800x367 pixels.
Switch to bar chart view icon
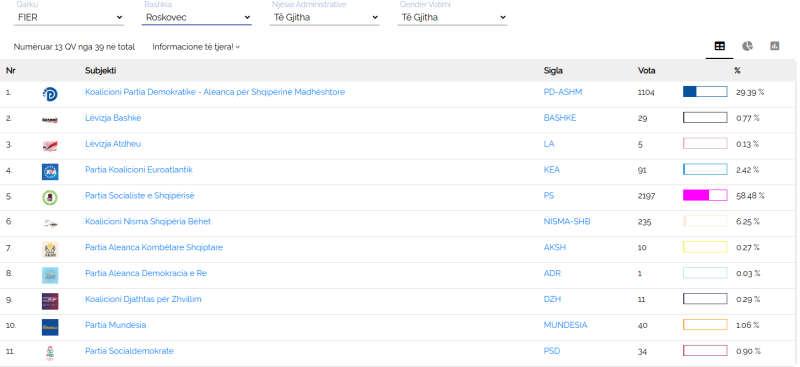click(x=774, y=46)
